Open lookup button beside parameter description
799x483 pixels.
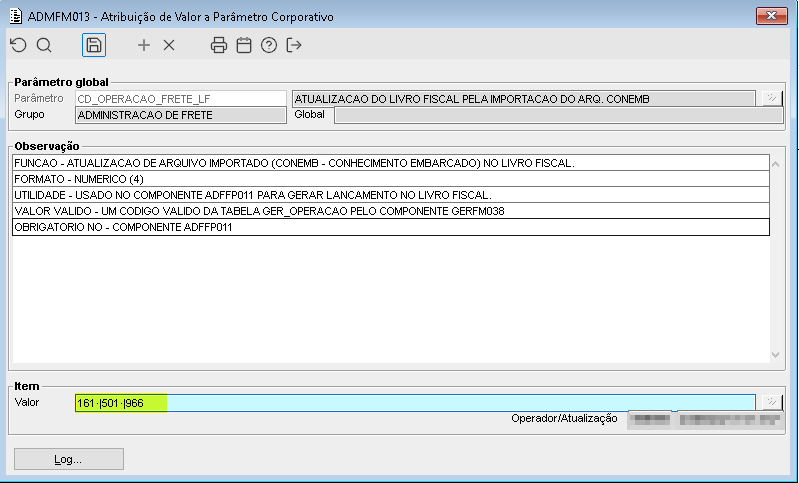click(x=772, y=98)
